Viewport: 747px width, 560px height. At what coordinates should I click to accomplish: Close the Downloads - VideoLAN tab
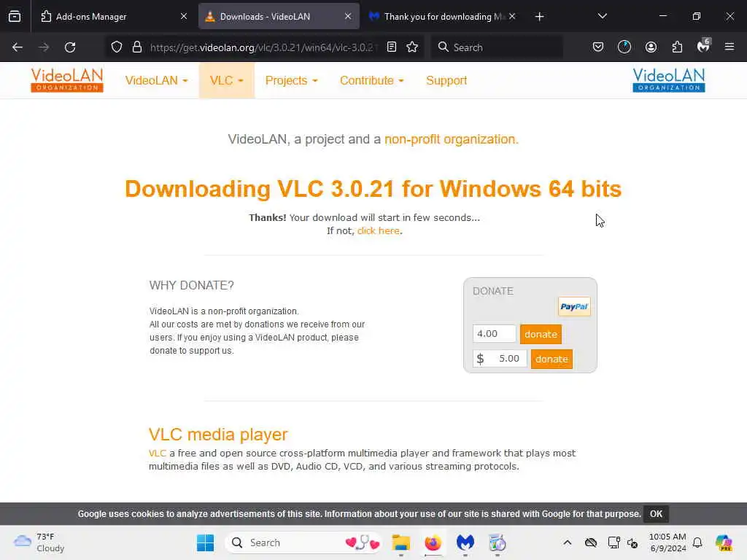coord(348,17)
